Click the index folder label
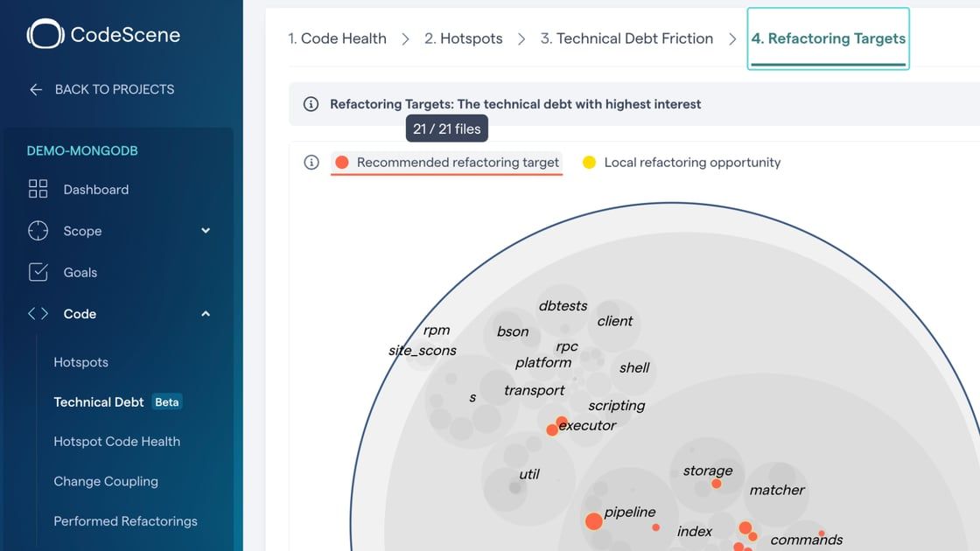The image size is (980, 551). (695, 531)
